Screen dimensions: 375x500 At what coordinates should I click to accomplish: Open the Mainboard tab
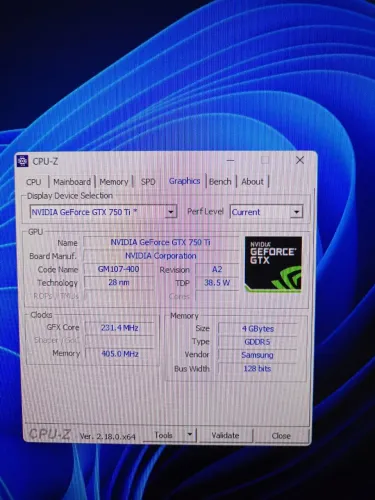pos(72,182)
